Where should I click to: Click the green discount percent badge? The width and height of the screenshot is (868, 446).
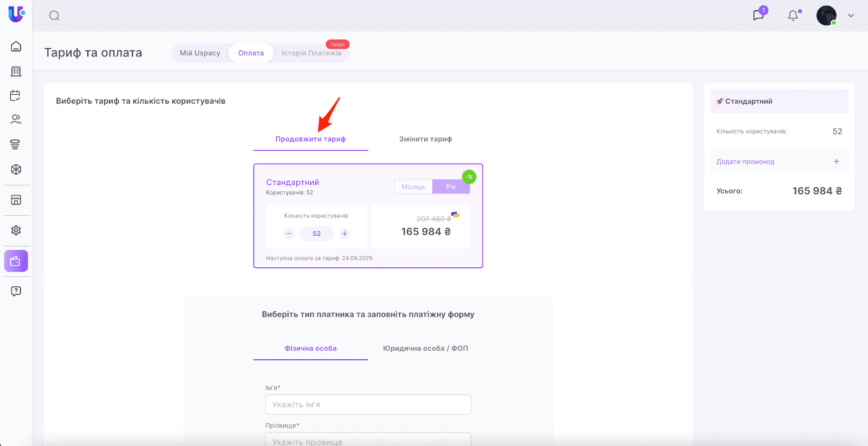(469, 177)
